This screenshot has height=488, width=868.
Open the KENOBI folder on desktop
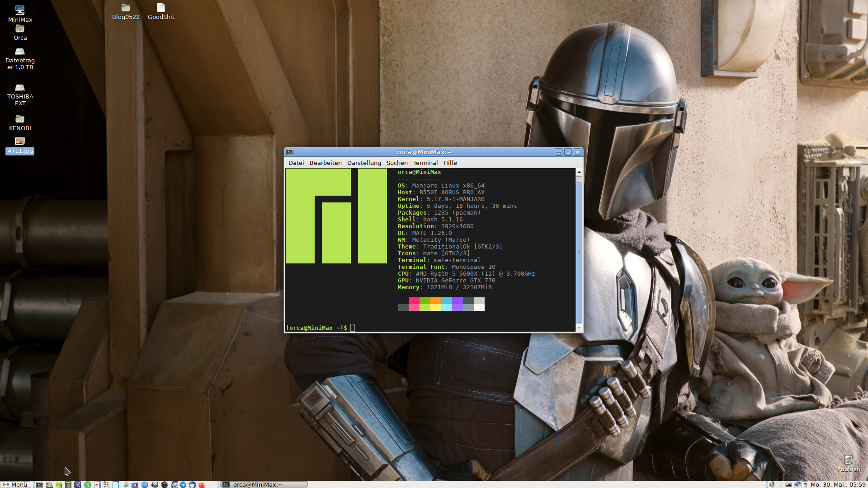pos(20,123)
